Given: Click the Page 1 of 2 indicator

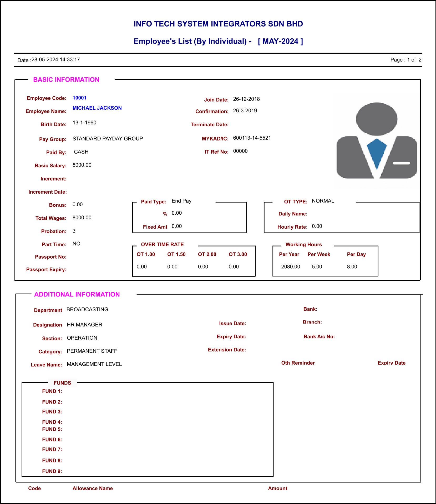Looking at the screenshot, I should tap(406, 60).
